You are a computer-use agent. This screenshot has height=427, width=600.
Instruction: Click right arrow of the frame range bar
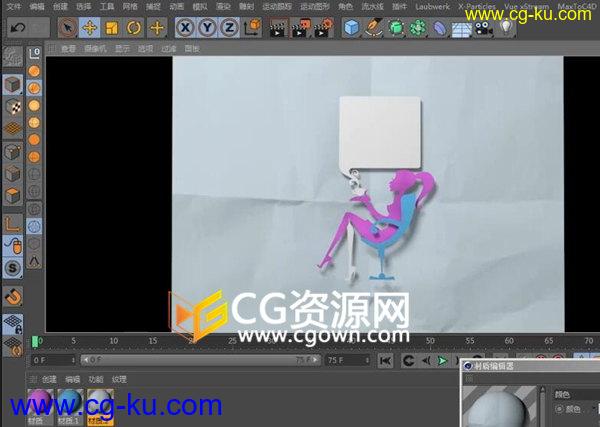[315, 360]
